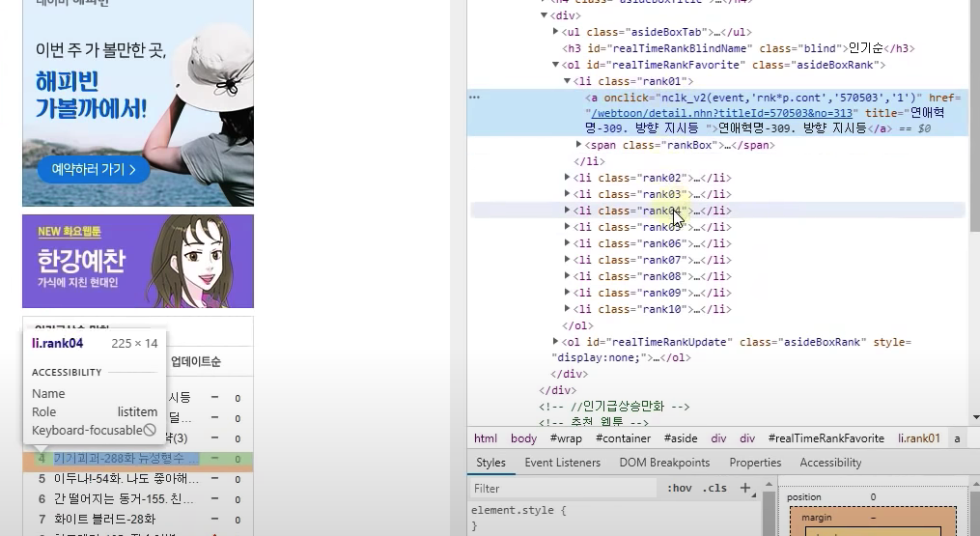
Task: Collapse the li rank01 node
Action: click(568, 81)
